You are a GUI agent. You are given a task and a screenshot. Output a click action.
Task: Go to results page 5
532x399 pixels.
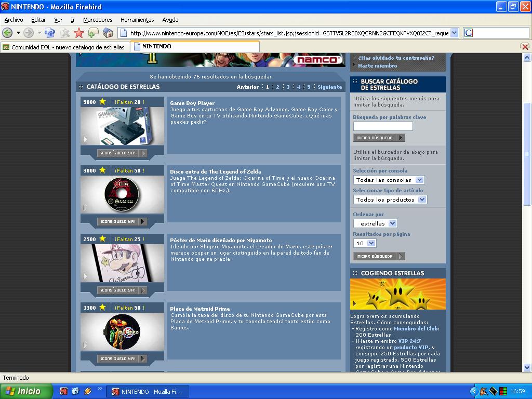309,87
